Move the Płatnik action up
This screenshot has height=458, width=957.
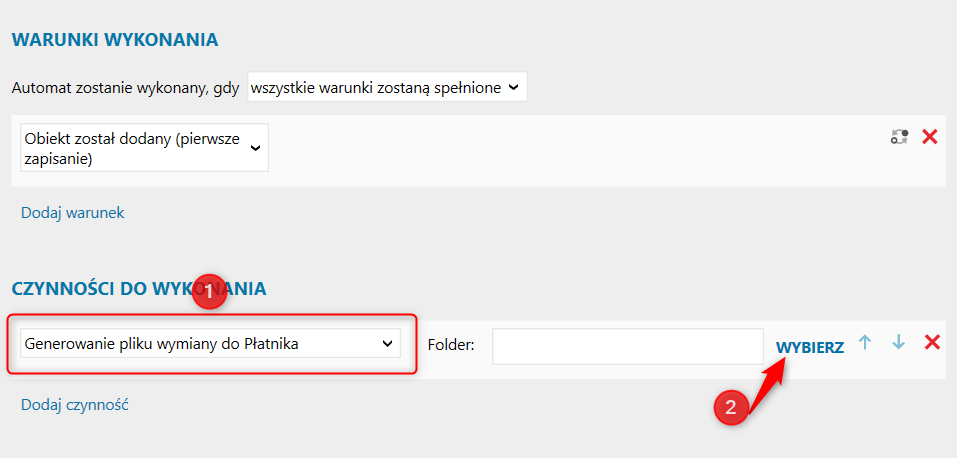[x=864, y=343]
